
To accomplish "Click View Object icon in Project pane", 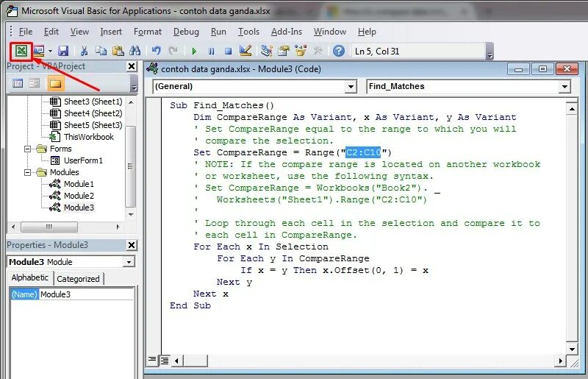I will (34, 83).
